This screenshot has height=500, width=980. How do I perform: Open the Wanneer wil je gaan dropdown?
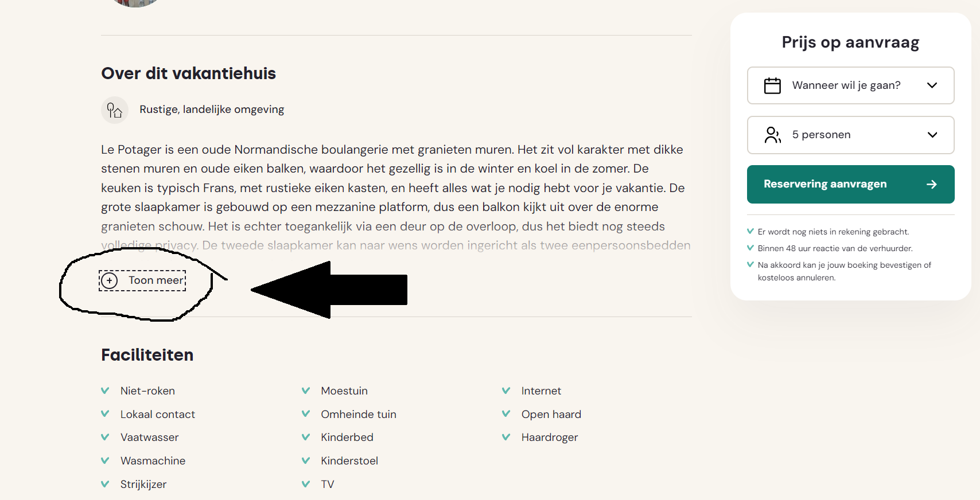[x=850, y=85]
